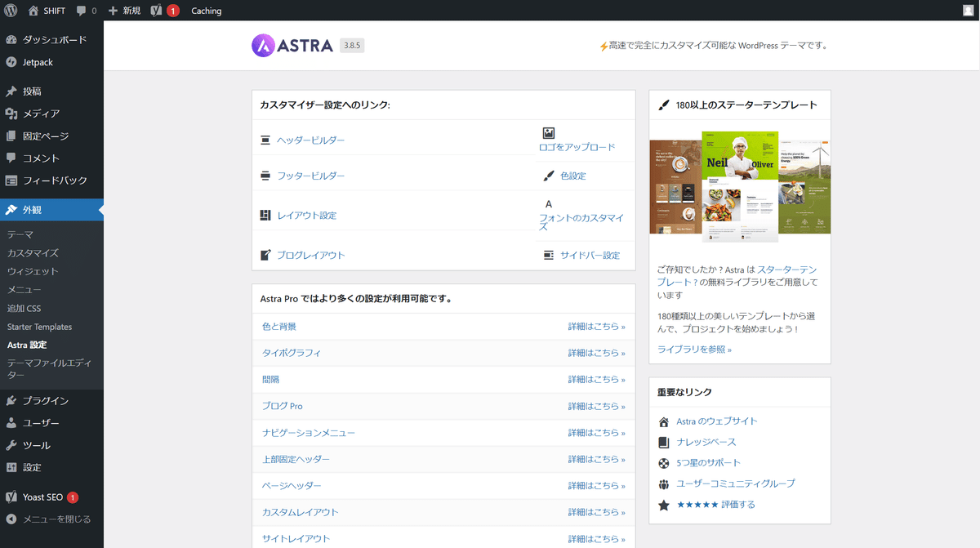Click the book icon beside ナレッジベース

(x=664, y=443)
